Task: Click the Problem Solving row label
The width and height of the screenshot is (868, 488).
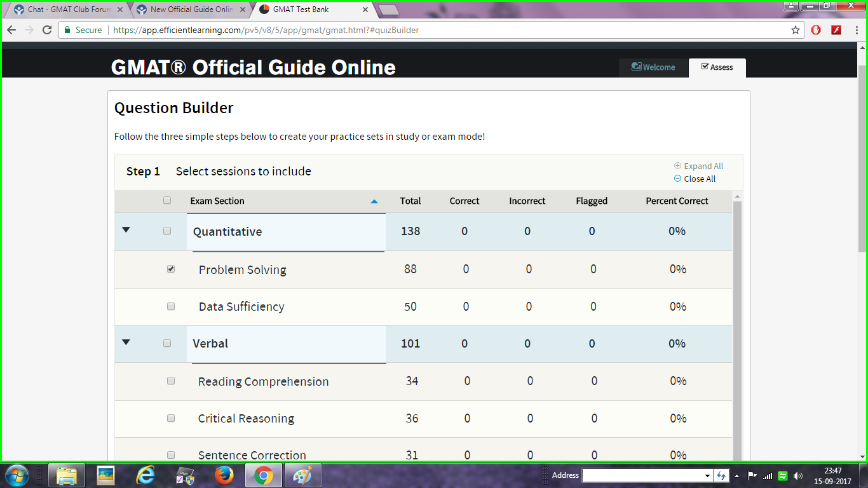Action: click(x=242, y=269)
